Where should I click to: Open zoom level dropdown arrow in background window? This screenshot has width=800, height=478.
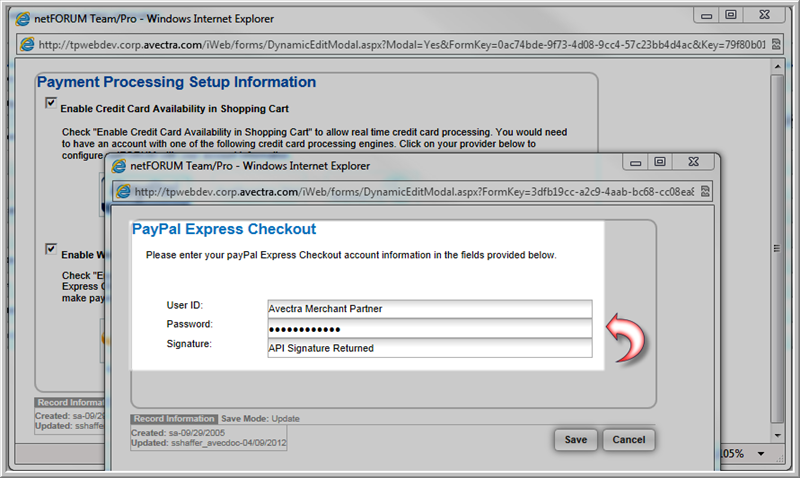pyautogui.click(x=761, y=454)
